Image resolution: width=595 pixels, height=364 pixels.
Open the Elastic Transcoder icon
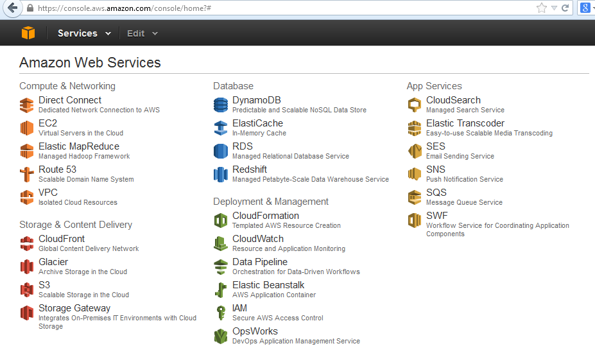[415, 128]
